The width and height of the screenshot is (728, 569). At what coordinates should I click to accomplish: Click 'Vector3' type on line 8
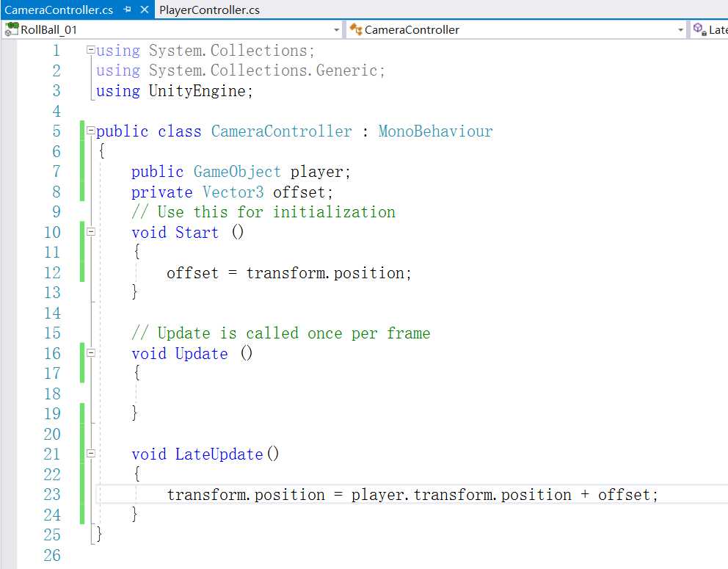(x=233, y=192)
